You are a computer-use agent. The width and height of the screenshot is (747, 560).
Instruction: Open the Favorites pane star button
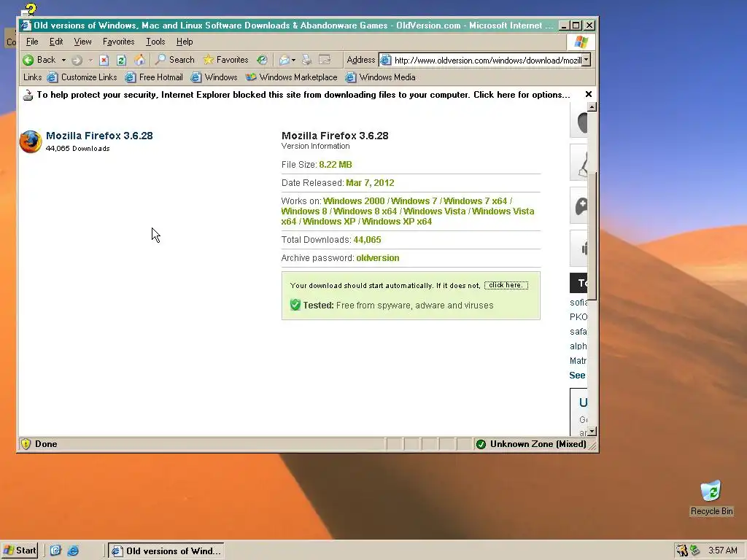pos(226,60)
